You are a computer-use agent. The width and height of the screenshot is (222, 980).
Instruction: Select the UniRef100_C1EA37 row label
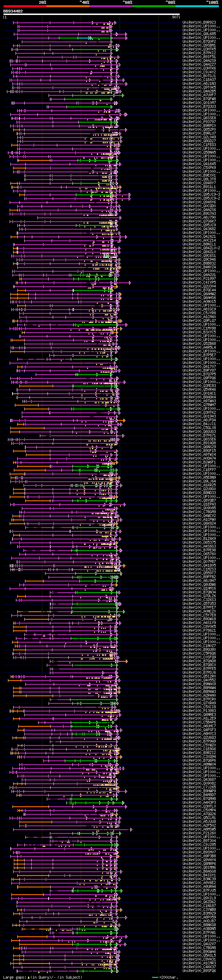pyautogui.click(x=199, y=80)
